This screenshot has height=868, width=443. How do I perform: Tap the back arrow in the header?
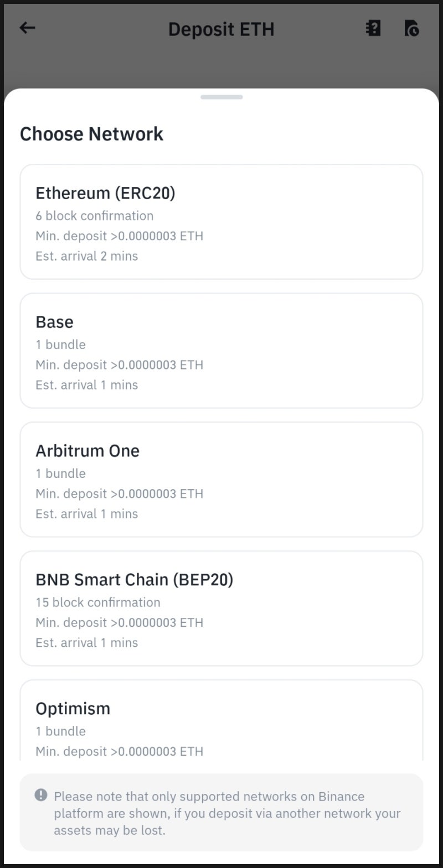pos(27,28)
